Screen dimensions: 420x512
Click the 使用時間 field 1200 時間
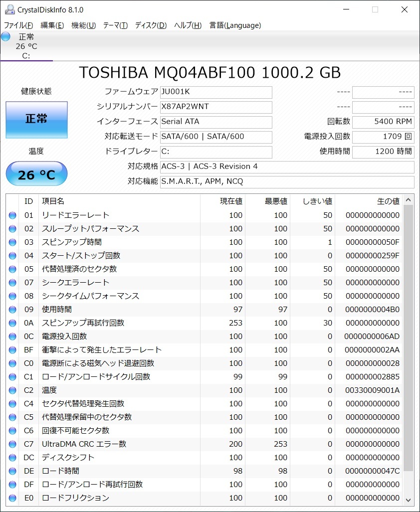click(383, 152)
